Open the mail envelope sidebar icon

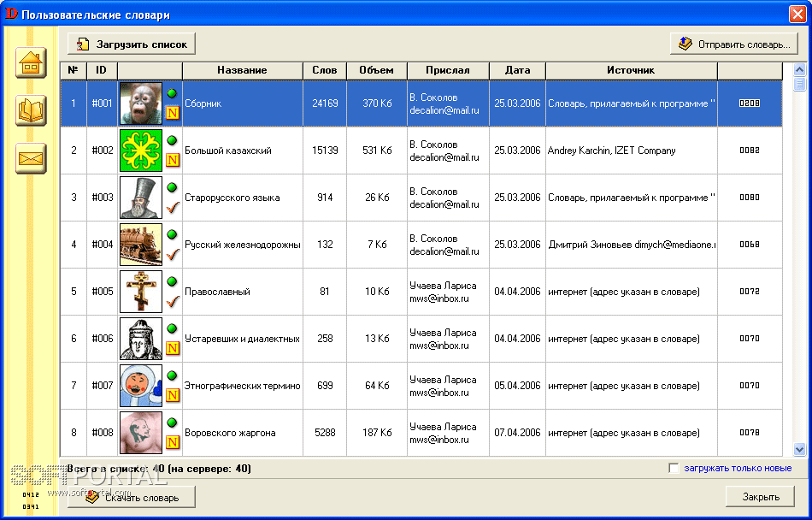coord(31,158)
